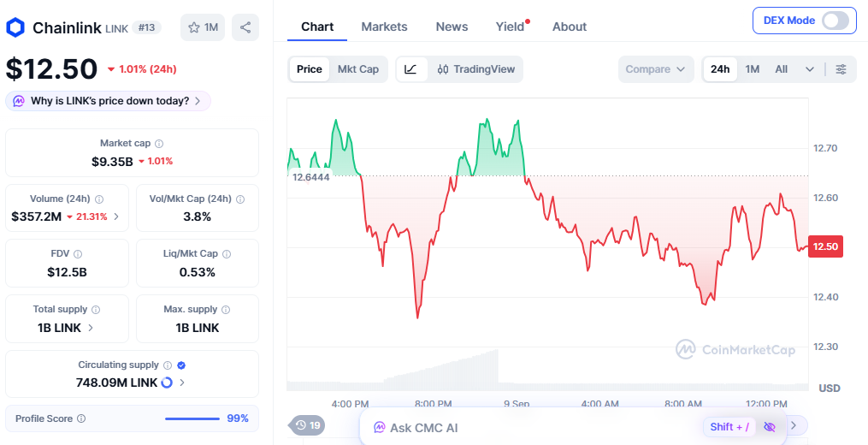Expand Circulating supply details chevron
Image resolution: width=868 pixels, height=445 pixels.
182,383
